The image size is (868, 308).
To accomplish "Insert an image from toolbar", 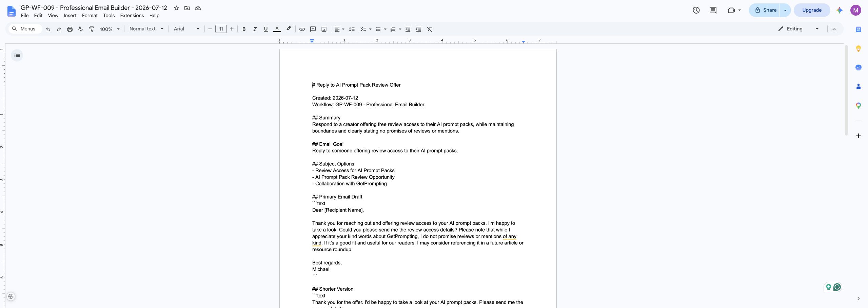I will pos(324,29).
